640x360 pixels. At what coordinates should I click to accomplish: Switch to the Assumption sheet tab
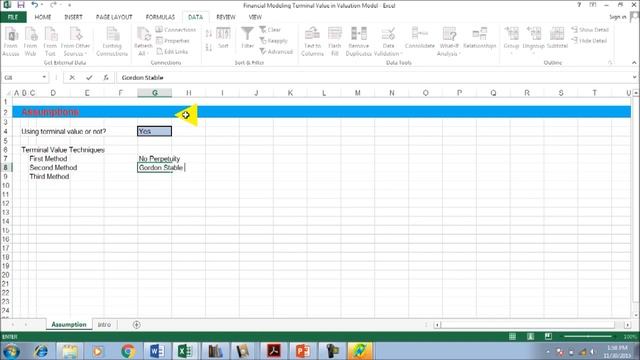tap(69, 324)
